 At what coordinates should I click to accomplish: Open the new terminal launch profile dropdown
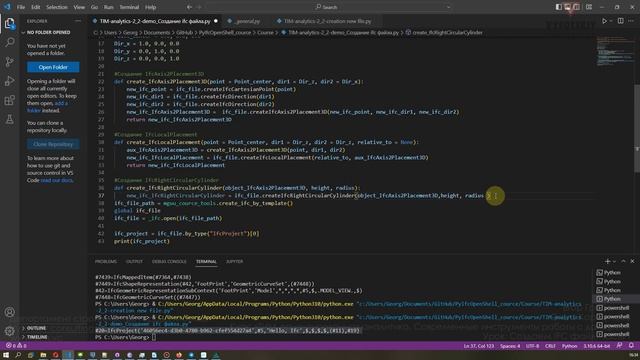[x=614, y=261]
